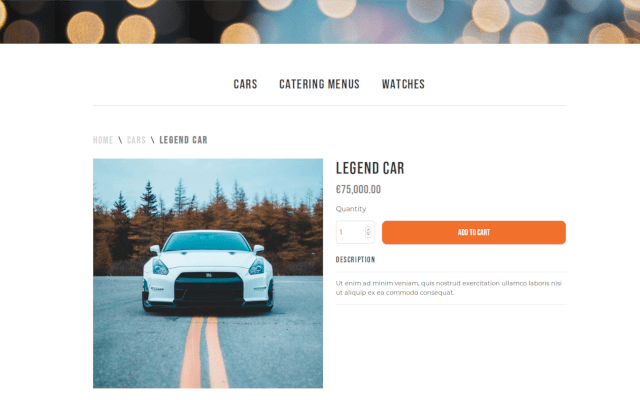Open the Cars menu item
The height and width of the screenshot is (400, 640).
[245, 84]
